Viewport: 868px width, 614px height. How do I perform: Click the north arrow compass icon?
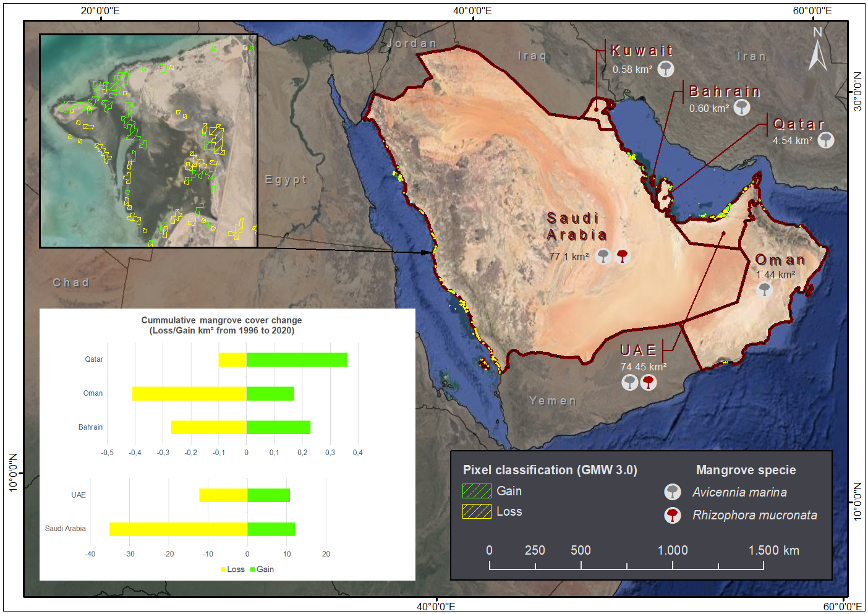coord(818,49)
